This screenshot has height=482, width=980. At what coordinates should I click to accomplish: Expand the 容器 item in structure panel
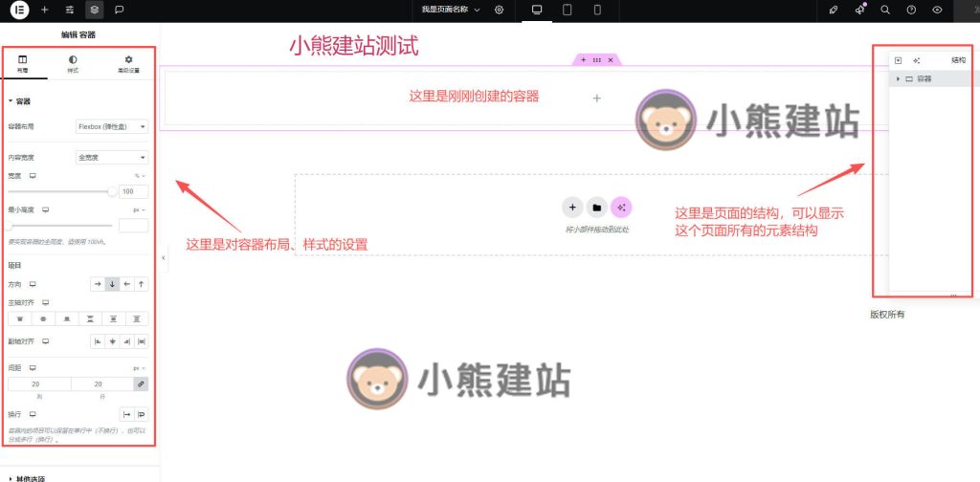point(898,79)
